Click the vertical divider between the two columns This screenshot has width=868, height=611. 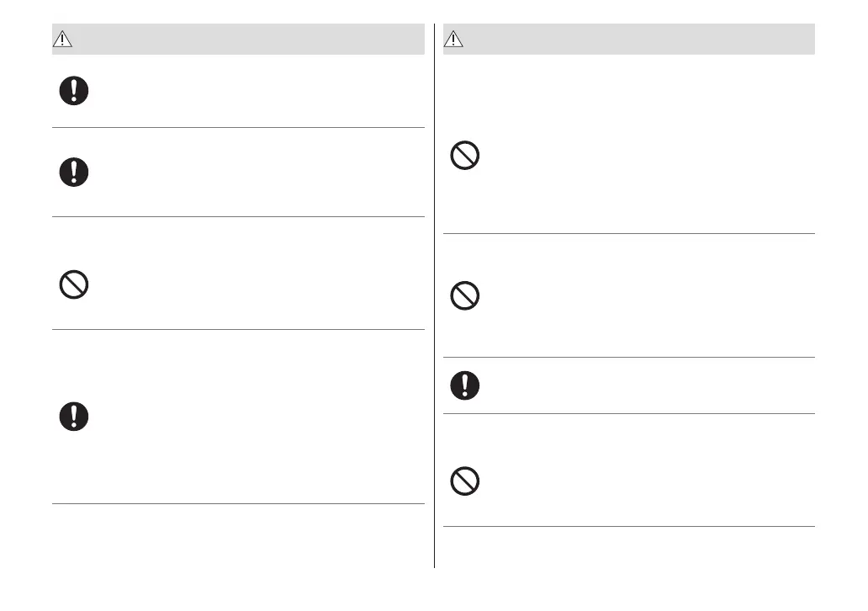[434, 295]
